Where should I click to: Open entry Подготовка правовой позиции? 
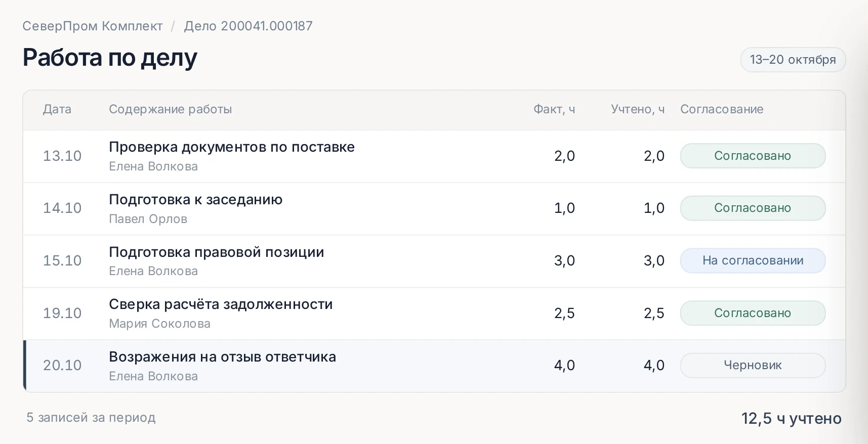[217, 252]
